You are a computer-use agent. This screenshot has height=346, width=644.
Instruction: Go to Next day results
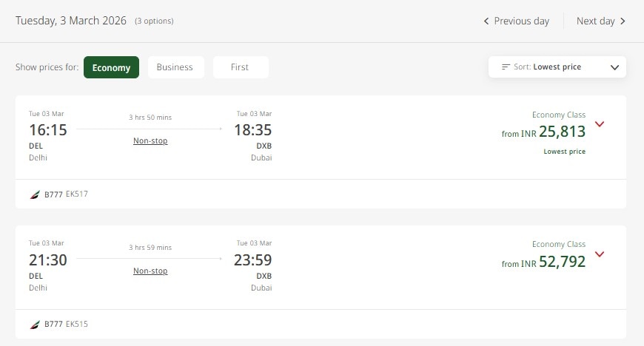tap(596, 21)
